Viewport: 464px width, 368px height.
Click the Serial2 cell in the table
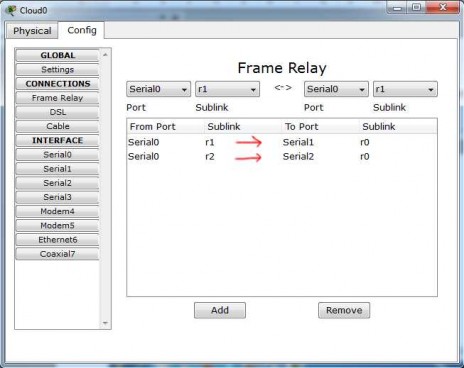tap(298, 157)
